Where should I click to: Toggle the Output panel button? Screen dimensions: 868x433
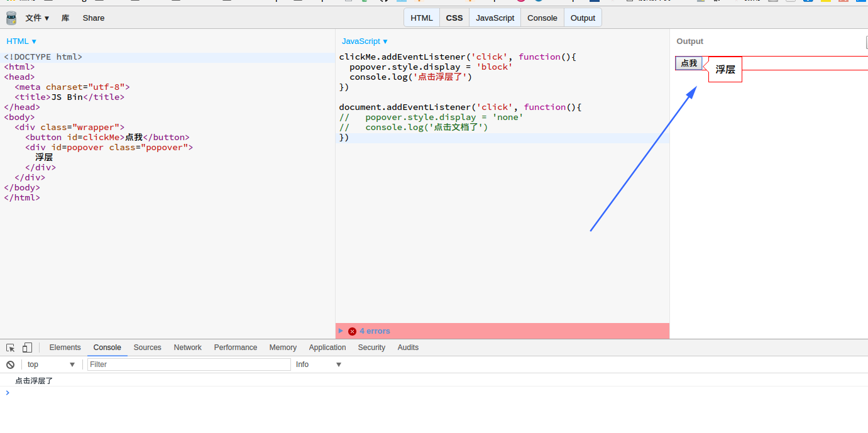click(583, 18)
